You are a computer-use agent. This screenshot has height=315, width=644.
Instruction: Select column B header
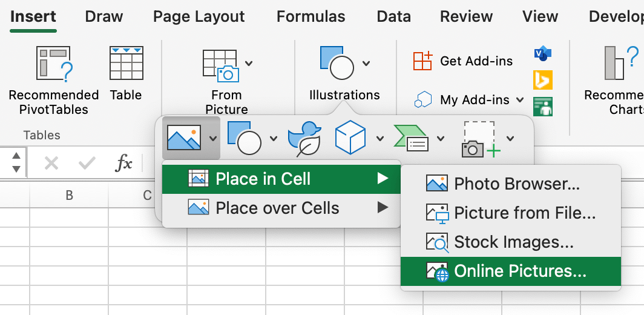(x=69, y=195)
